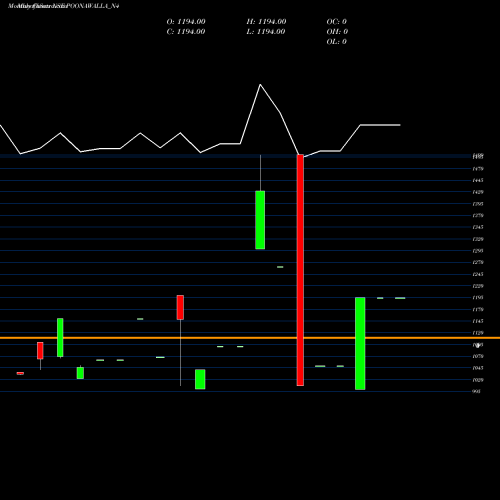Click the close value C: 1194.00

pyautogui.click(x=186, y=32)
